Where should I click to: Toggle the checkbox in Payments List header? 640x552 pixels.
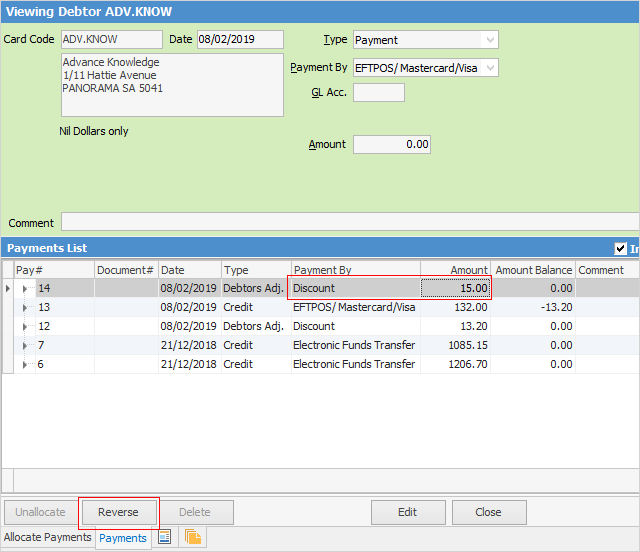tap(620, 249)
